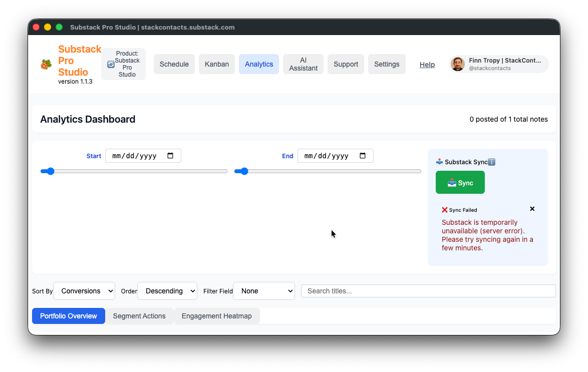
Task: Switch to Analytics page
Action: 259,64
